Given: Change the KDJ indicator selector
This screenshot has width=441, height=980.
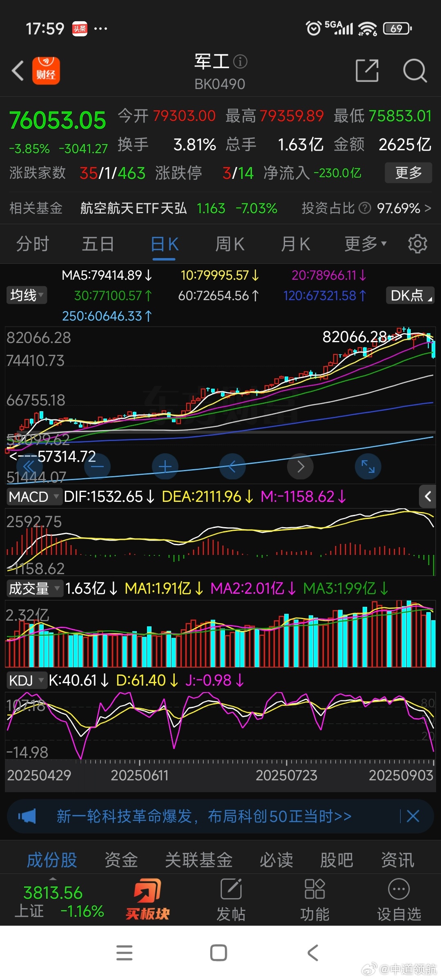Looking at the screenshot, I should tap(26, 681).
